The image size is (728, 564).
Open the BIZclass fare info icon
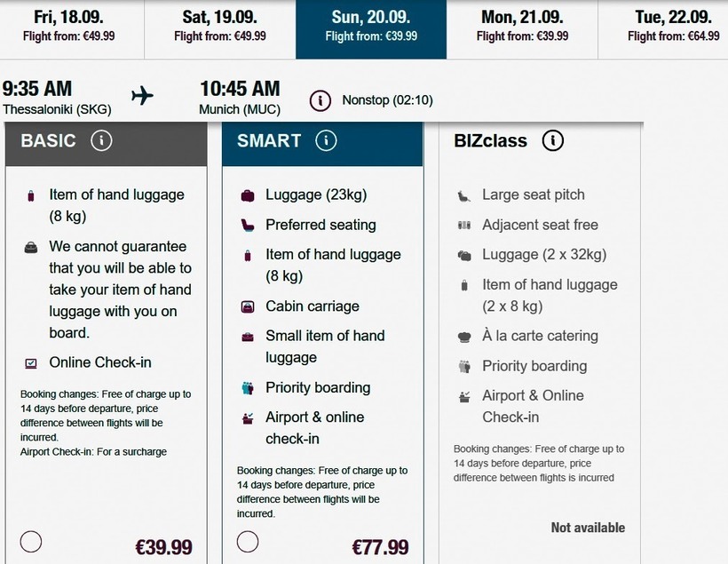point(553,140)
